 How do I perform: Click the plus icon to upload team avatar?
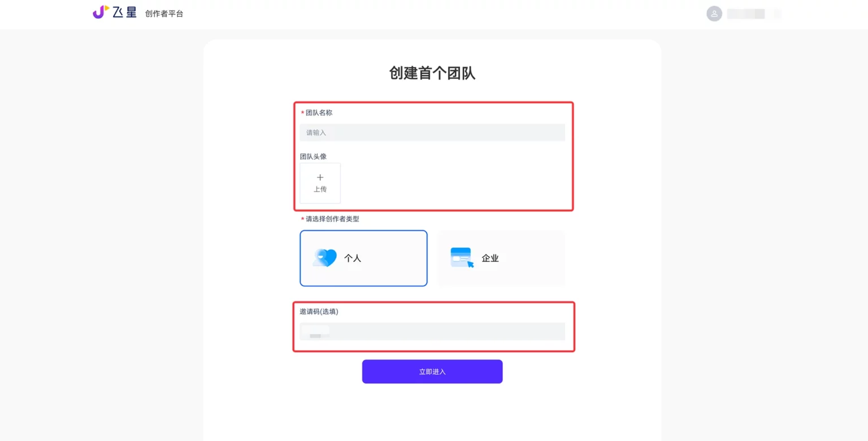click(320, 177)
